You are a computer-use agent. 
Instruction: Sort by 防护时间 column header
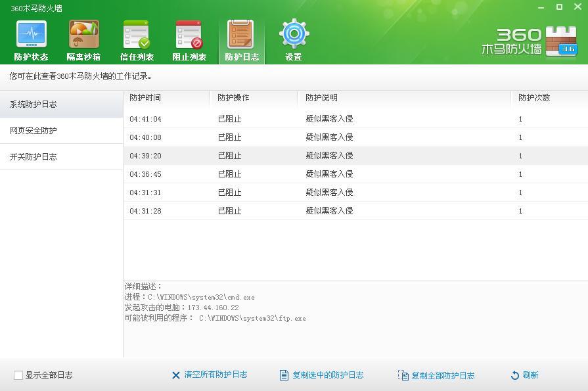click(145, 98)
